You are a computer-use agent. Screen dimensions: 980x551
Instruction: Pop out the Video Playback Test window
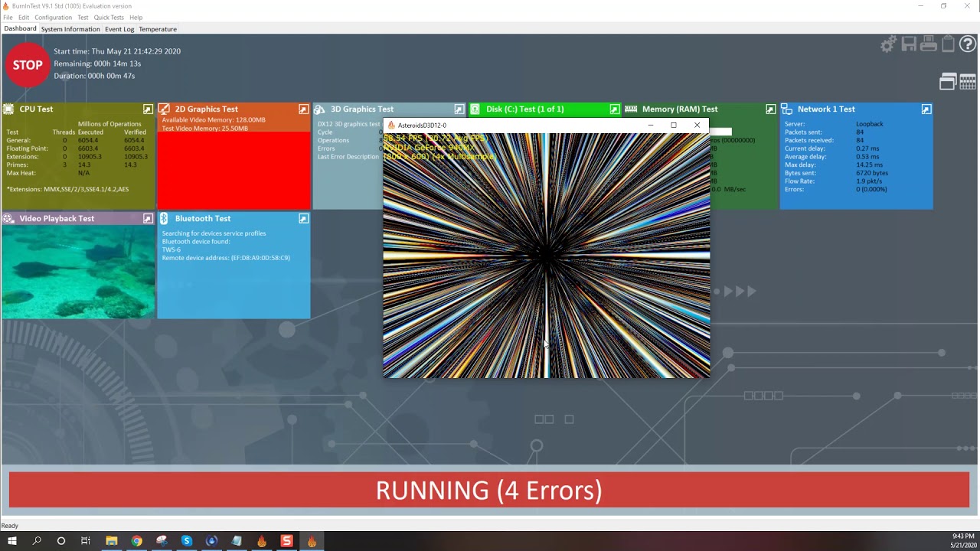(148, 219)
